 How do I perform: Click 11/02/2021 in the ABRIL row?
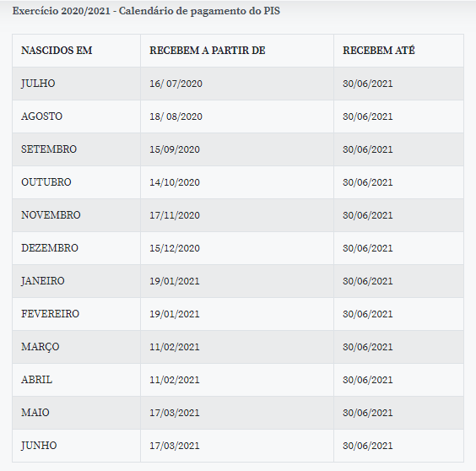pos(175,380)
